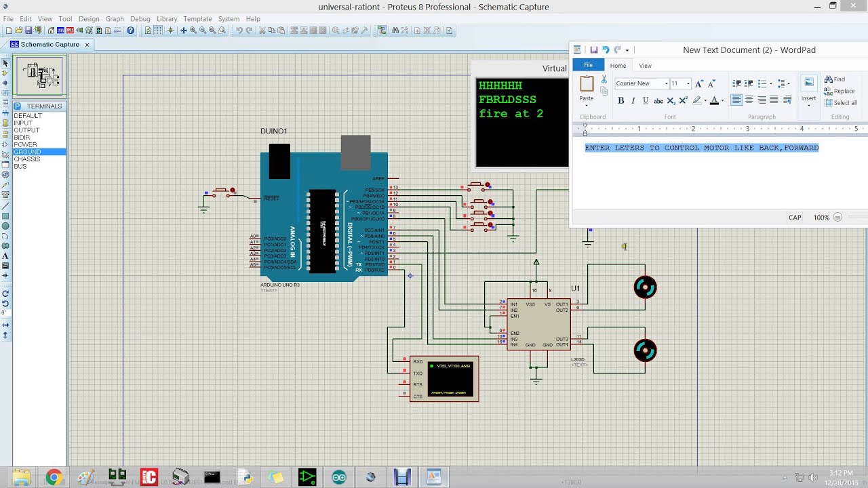The height and width of the screenshot is (488, 868).
Task: Open the Debug menu in Proteus
Action: pyautogui.click(x=140, y=19)
